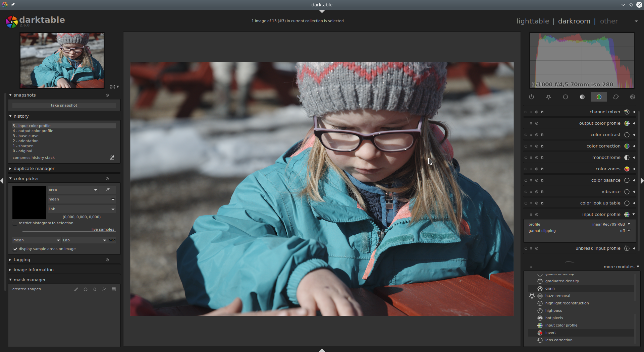Click the histogram display
644x352 pixels.
pyautogui.click(x=582, y=61)
